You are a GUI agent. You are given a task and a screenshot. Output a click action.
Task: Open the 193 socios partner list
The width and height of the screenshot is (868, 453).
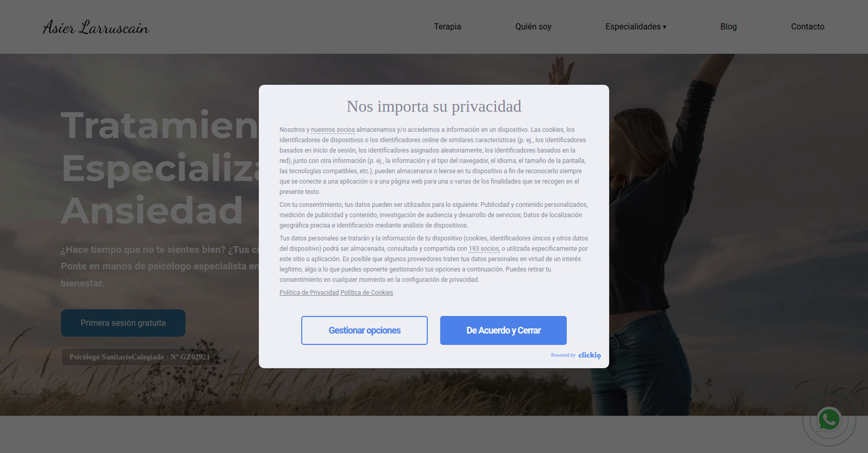484,249
